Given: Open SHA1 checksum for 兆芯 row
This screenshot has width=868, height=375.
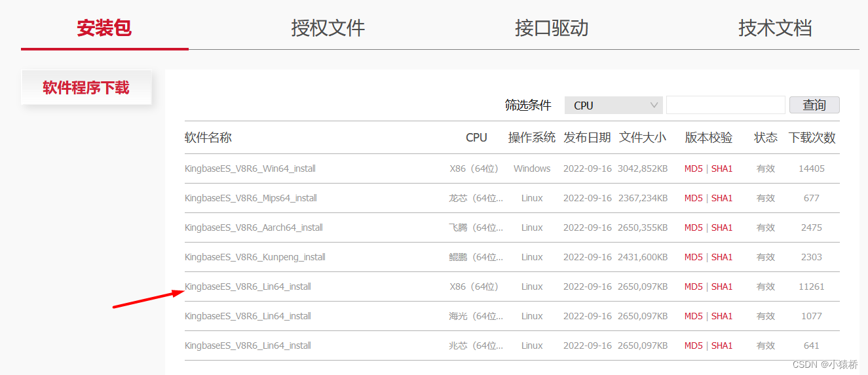Looking at the screenshot, I should coord(722,345).
